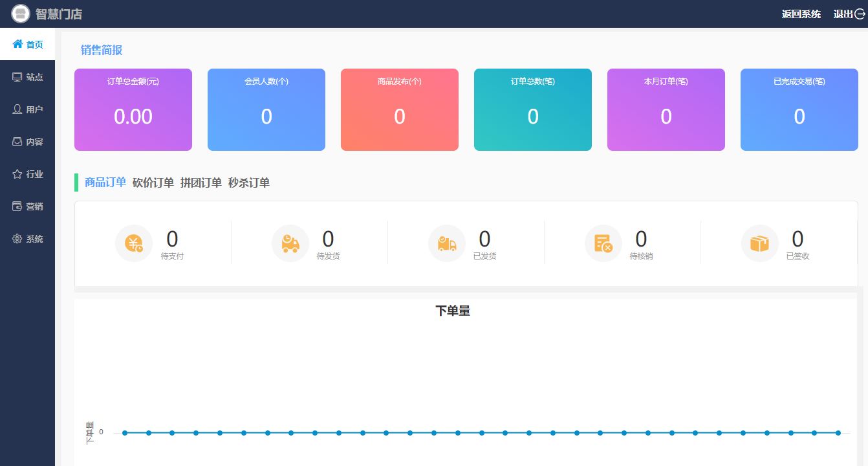The width and height of the screenshot is (868, 466).
Task: Click the 待核销 count label
Action: tap(642, 256)
